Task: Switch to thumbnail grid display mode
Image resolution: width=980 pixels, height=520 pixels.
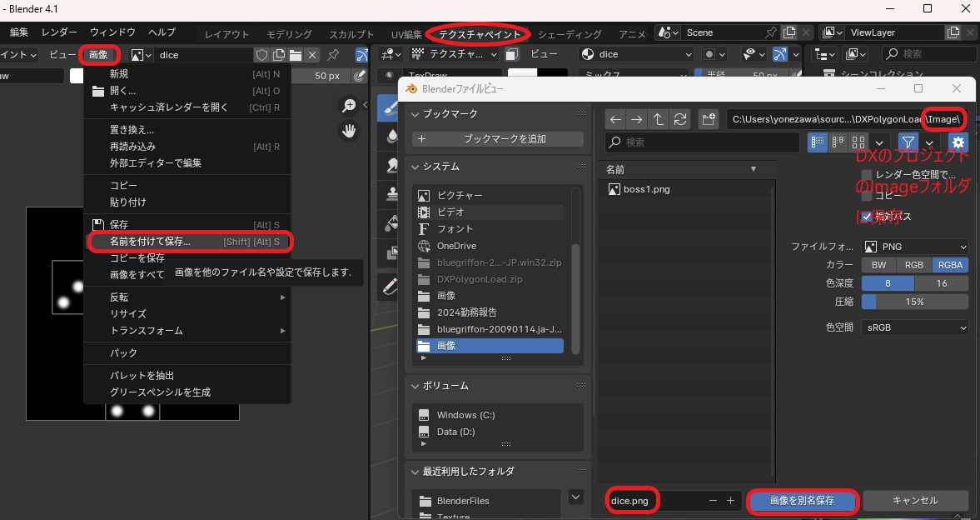Action: pyautogui.click(x=859, y=142)
